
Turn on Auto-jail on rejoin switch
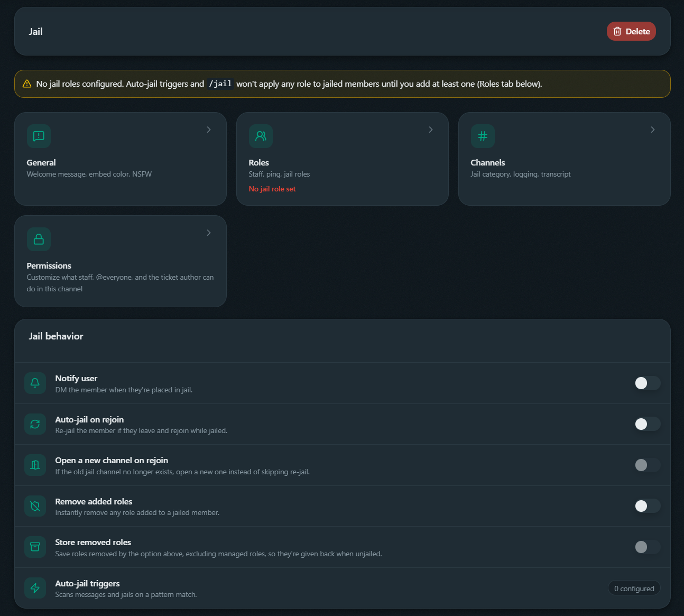tap(648, 424)
